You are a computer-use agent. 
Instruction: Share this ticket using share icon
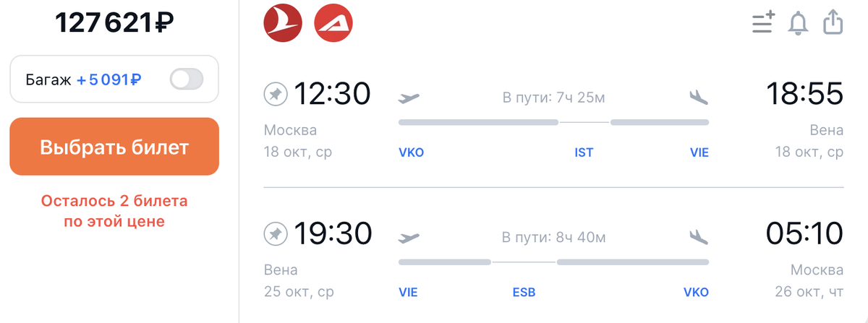coord(833,22)
